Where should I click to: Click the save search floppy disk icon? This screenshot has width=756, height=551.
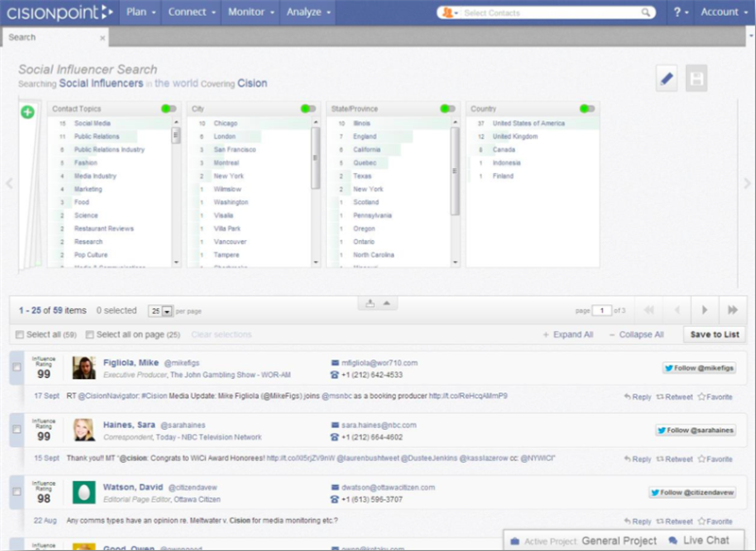(x=697, y=79)
